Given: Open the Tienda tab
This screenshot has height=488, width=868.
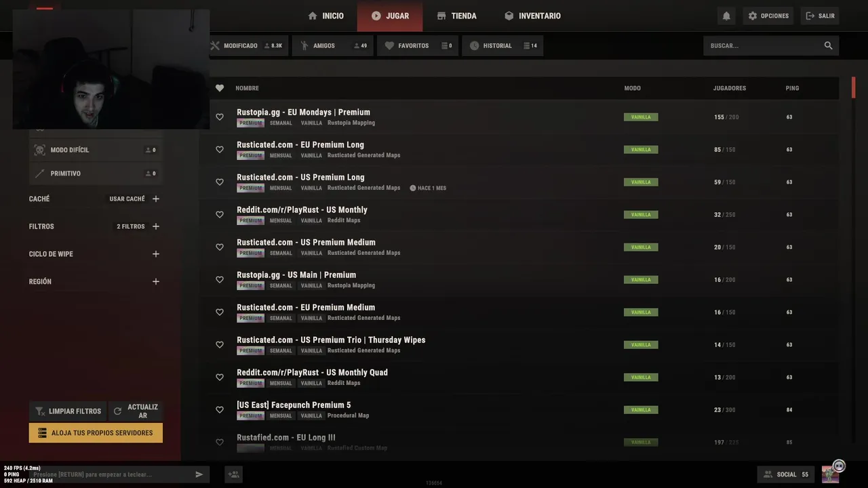Looking at the screenshot, I should 456,16.
